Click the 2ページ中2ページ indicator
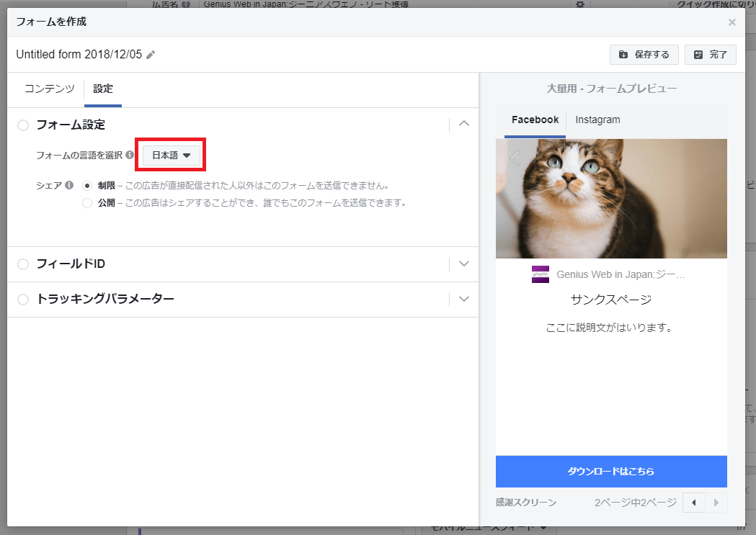Screen dimensions: 756x535 [636, 503]
